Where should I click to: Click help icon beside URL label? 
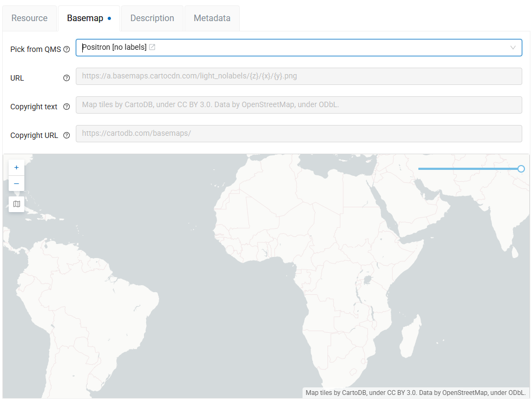click(x=67, y=78)
